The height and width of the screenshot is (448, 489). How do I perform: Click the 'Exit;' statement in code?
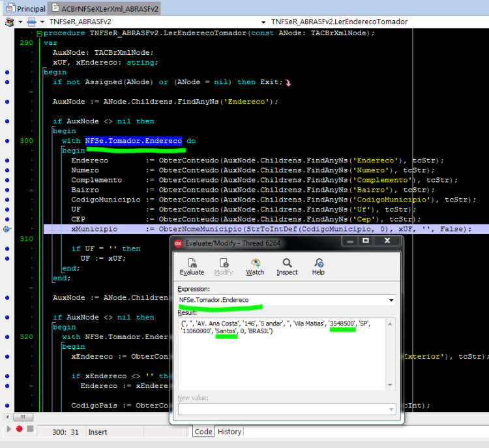[x=271, y=82]
